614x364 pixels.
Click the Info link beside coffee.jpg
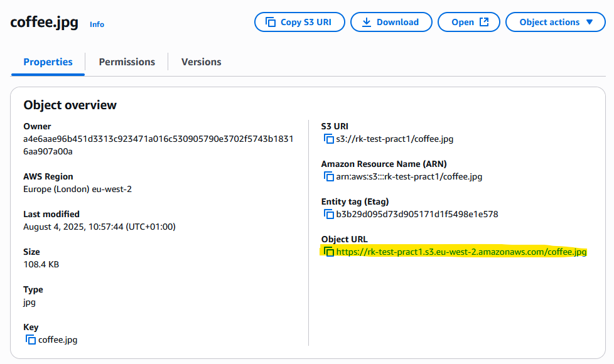[x=97, y=24]
